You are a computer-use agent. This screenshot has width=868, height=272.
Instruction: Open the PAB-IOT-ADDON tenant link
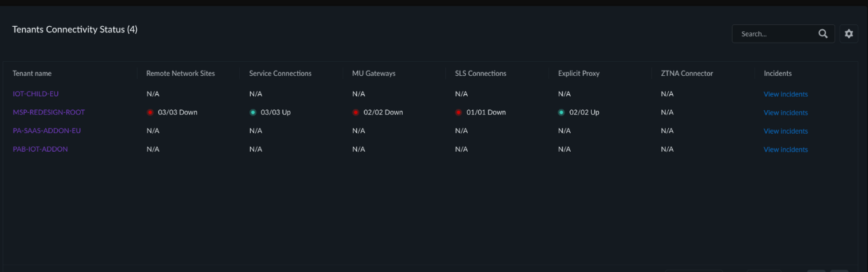40,149
